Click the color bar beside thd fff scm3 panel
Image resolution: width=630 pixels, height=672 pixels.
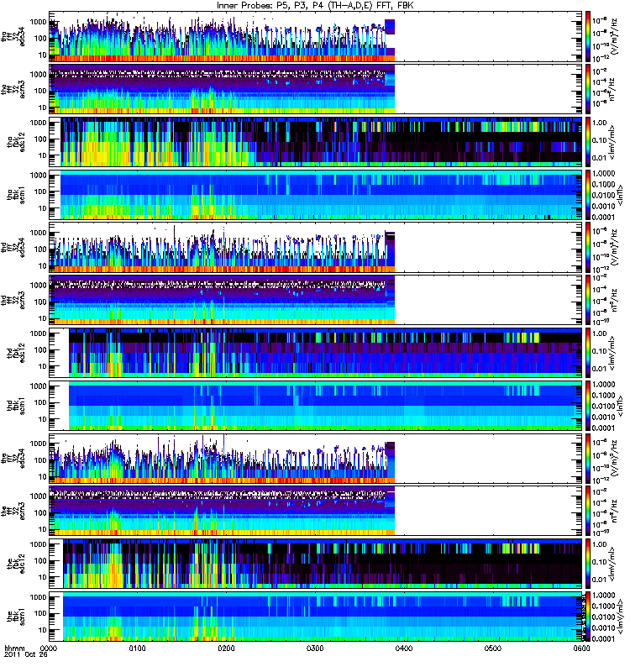tap(587, 300)
